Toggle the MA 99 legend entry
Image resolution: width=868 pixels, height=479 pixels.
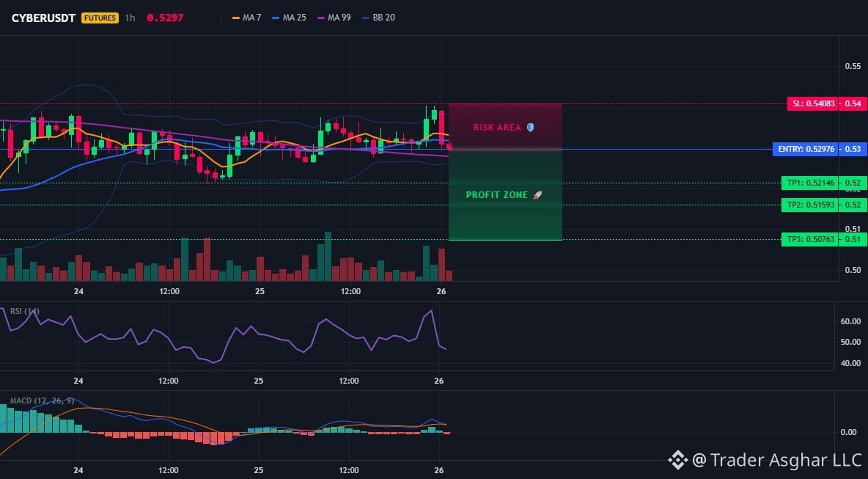coord(334,18)
